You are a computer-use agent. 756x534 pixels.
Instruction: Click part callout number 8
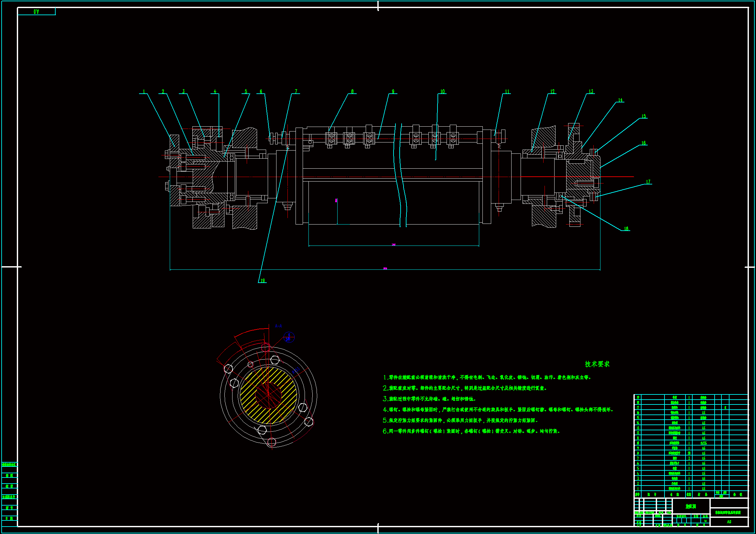click(x=352, y=91)
